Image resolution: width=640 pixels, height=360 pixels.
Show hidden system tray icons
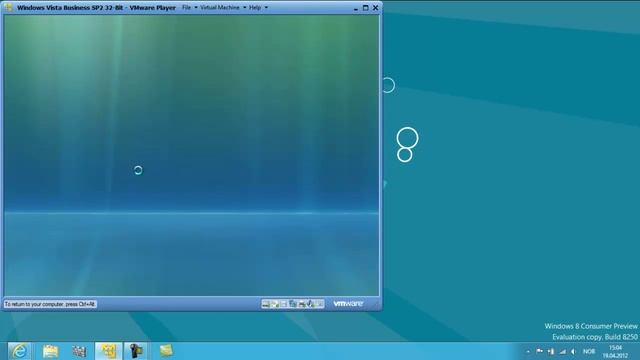[528, 351]
